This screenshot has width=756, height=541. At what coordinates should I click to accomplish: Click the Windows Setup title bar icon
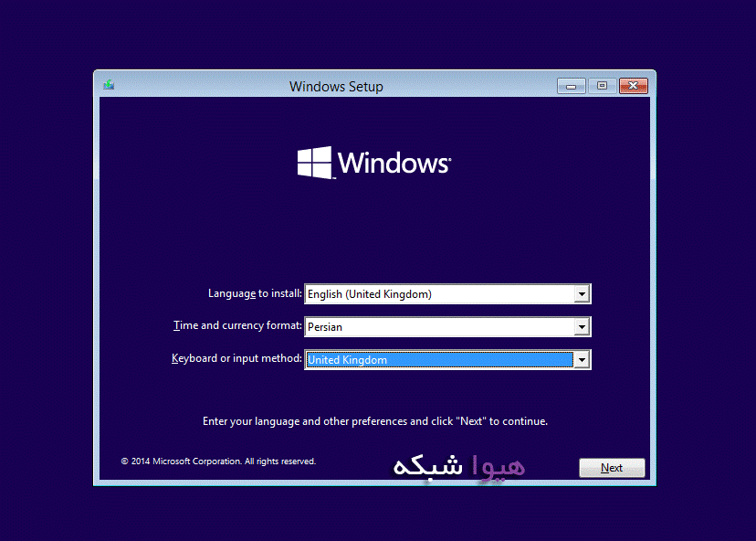pyautogui.click(x=109, y=85)
